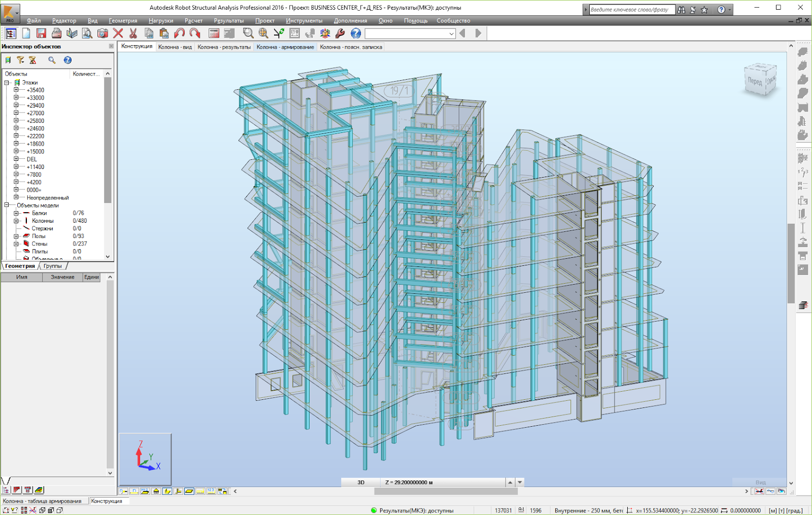Click the object tree vertical scrollbar thumb
This screenshot has height=515, width=812.
pyautogui.click(x=108, y=140)
